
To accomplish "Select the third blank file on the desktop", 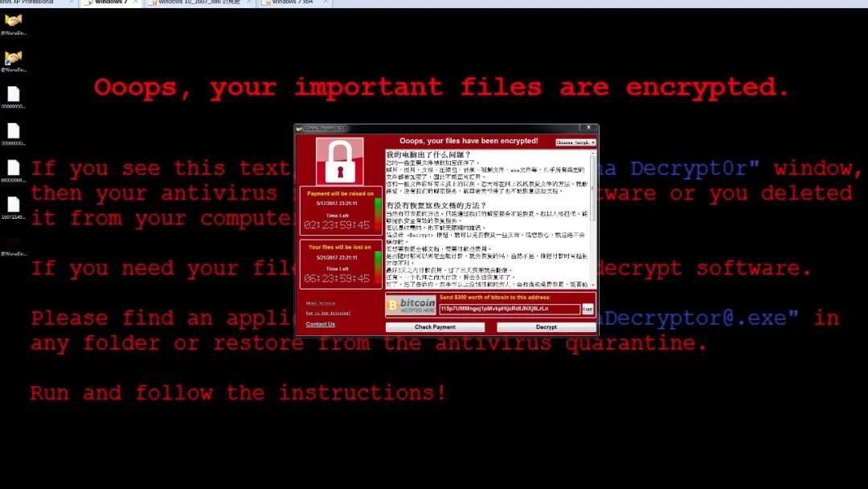I will 14,168.
